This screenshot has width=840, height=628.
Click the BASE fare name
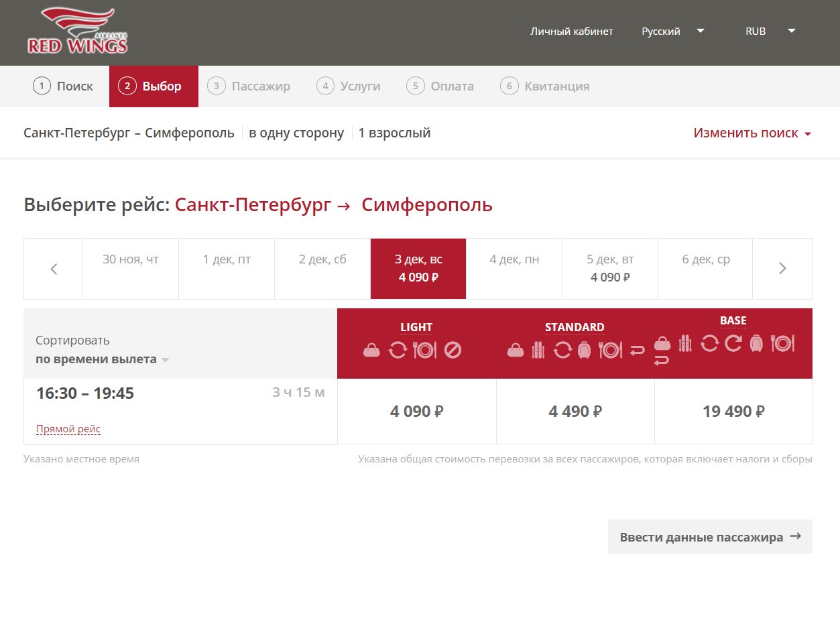[733, 320]
